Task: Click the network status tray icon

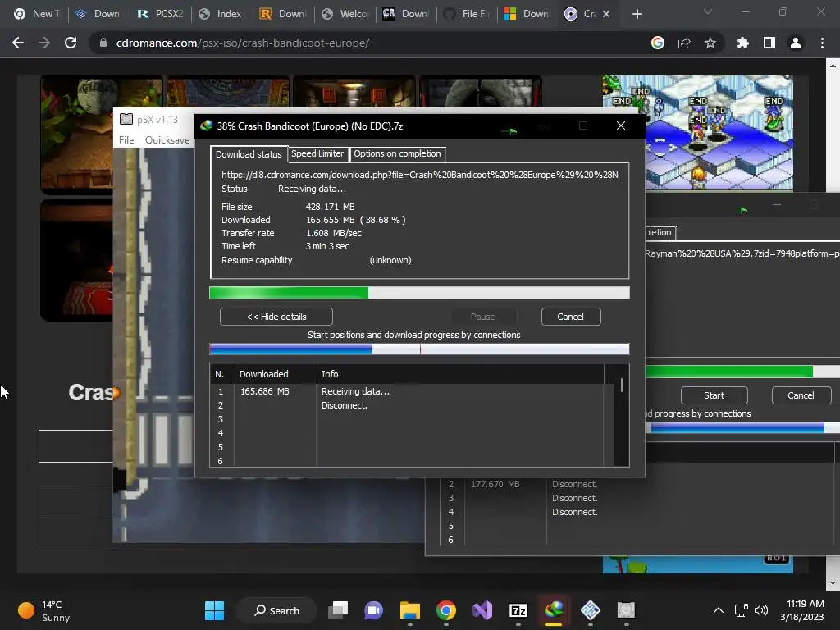Action: (742, 610)
